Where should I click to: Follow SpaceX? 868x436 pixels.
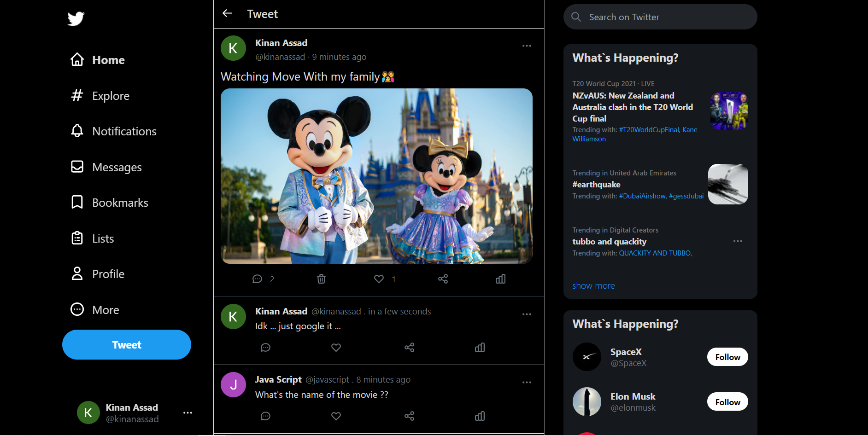pos(727,356)
